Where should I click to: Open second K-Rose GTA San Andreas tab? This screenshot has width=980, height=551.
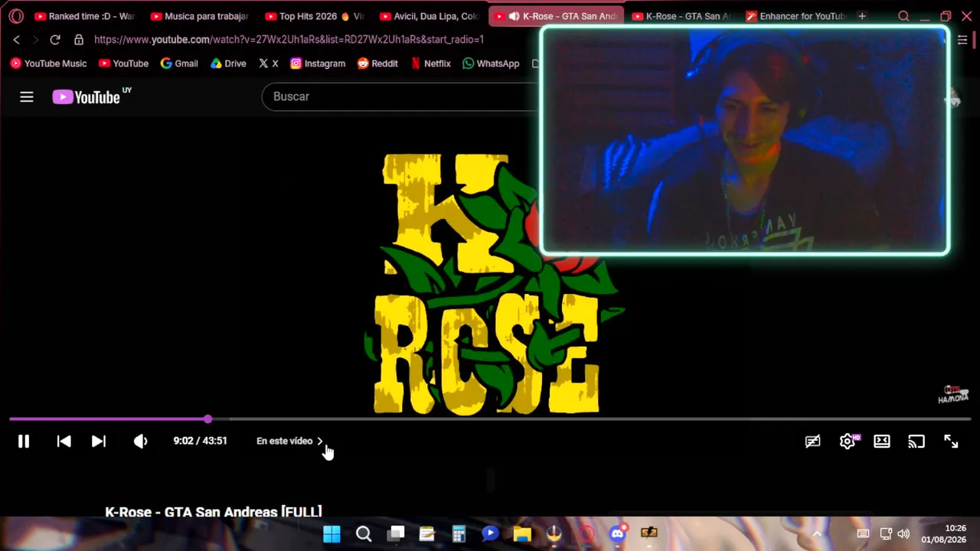tap(681, 16)
